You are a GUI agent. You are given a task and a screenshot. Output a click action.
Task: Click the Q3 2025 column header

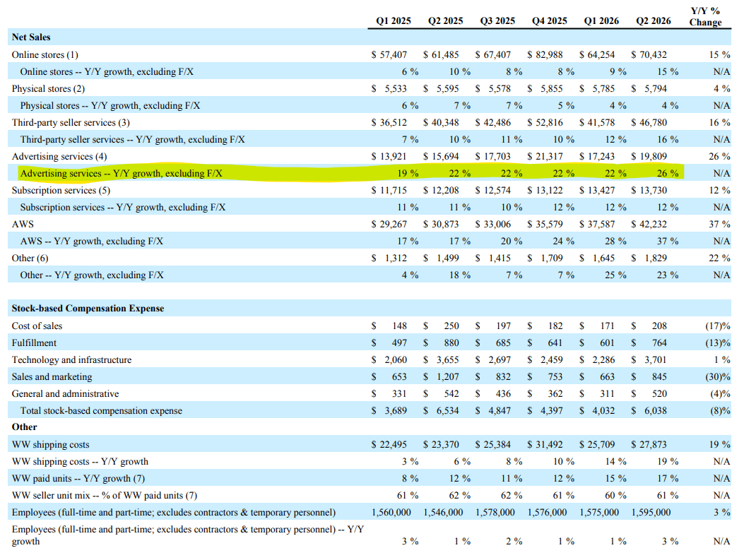497,21
